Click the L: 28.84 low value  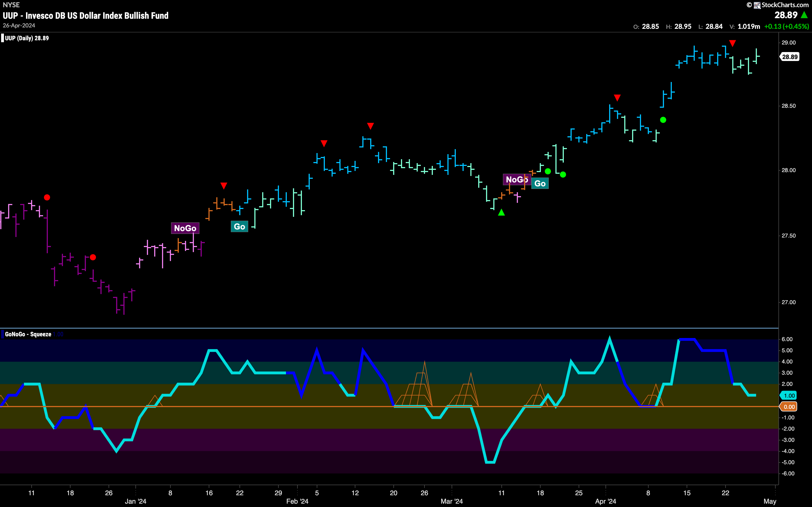pos(710,27)
